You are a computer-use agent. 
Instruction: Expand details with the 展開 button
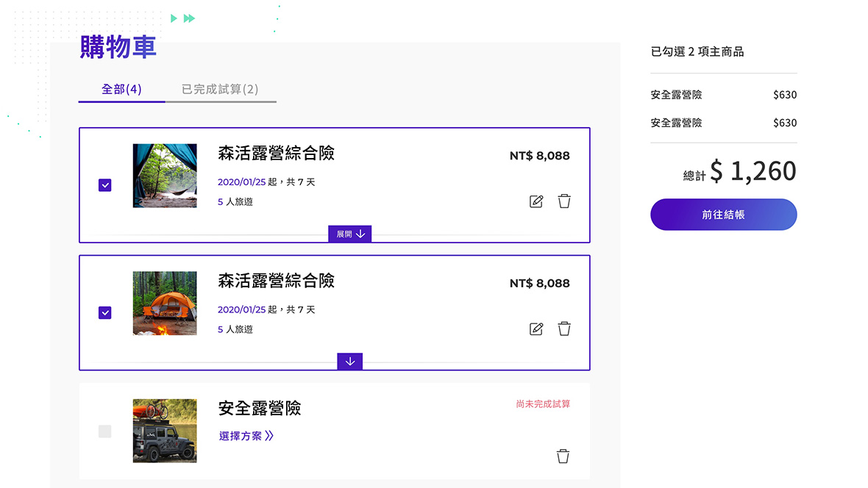[350, 234]
